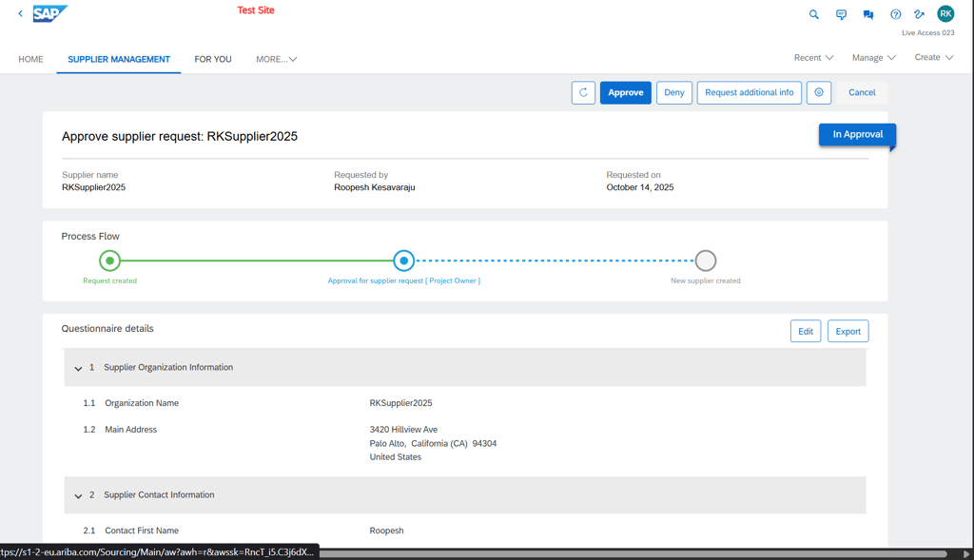Click the back arrow beside SAP logo
The height and width of the screenshot is (560, 974).
point(21,13)
